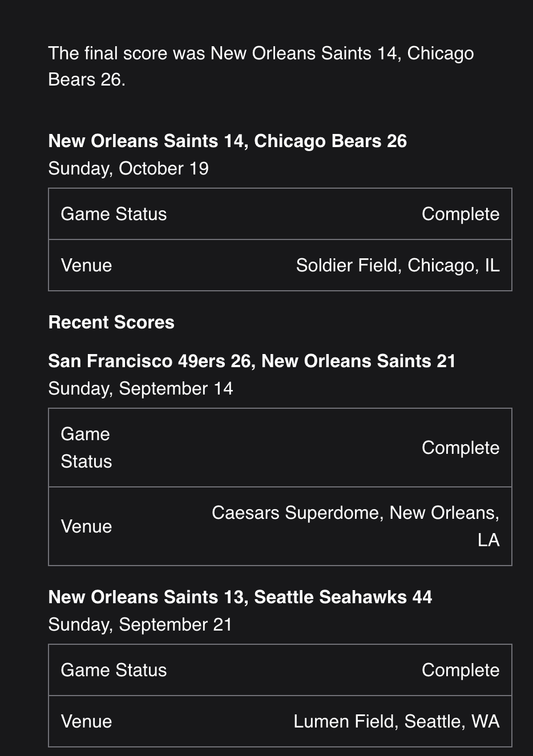
Task: Open the Saints 13, Seahawks 44 game heading
Action: 240,597
